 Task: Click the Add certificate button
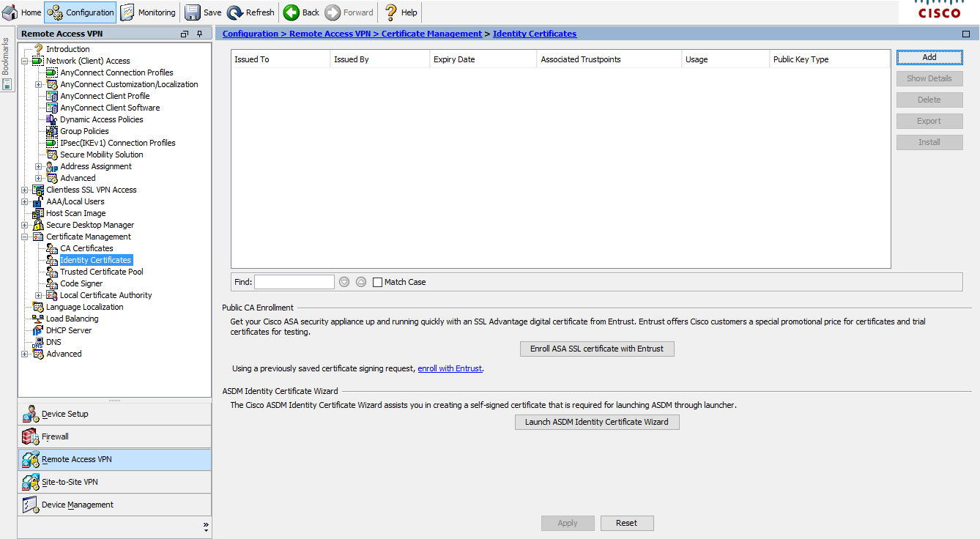click(929, 57)
